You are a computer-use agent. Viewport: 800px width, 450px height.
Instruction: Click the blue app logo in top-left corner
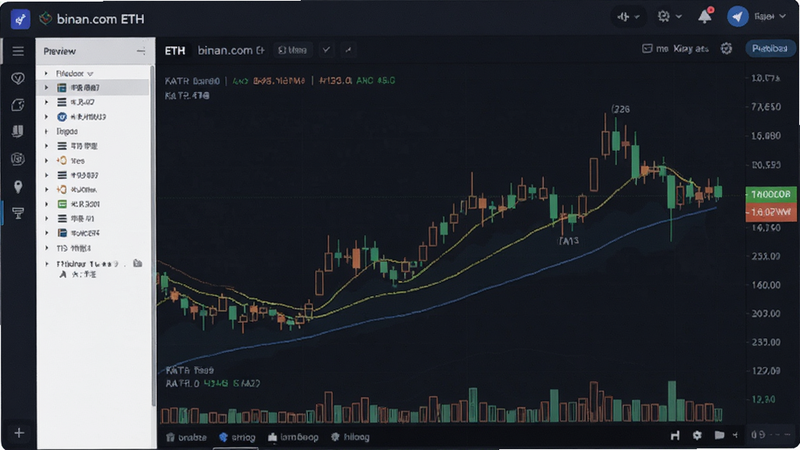coord(20,19)
